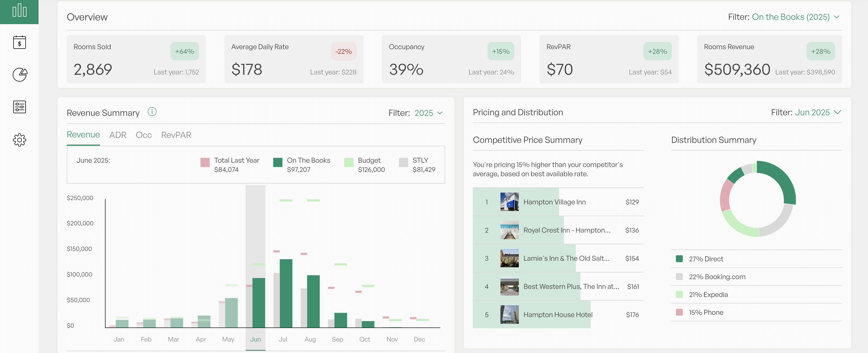Open the sliders controls sidebar icon

[19, 107]
